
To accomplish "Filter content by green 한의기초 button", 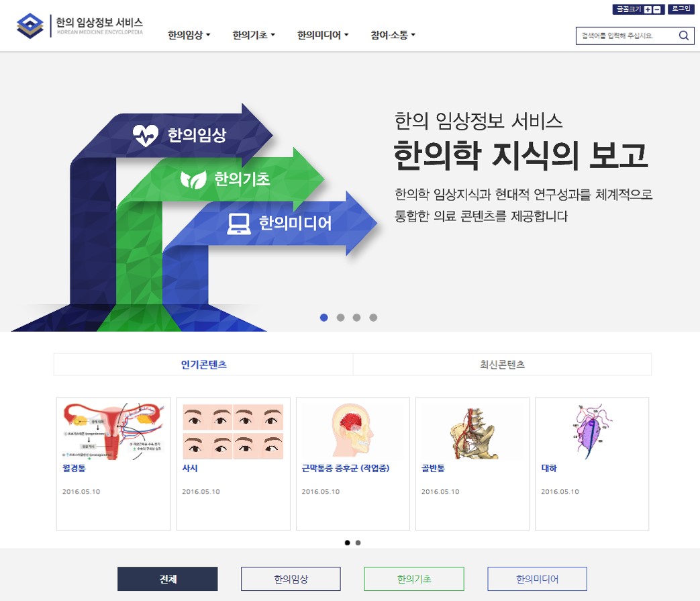I will tap(413, 579).
